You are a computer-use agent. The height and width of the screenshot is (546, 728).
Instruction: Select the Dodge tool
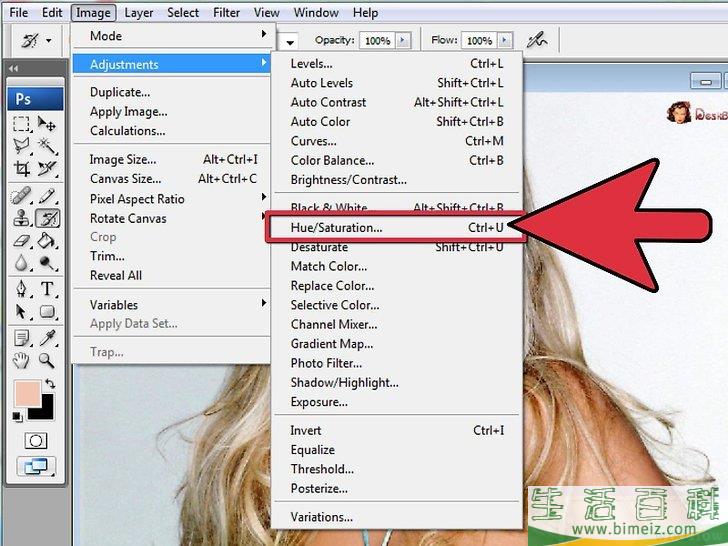click(47, 263)
